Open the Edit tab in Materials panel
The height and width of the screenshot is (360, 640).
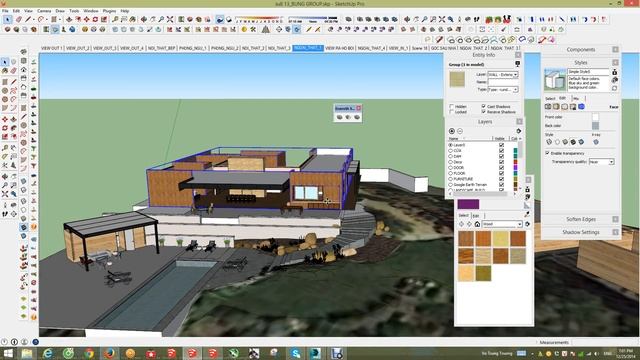pos(476,216)
